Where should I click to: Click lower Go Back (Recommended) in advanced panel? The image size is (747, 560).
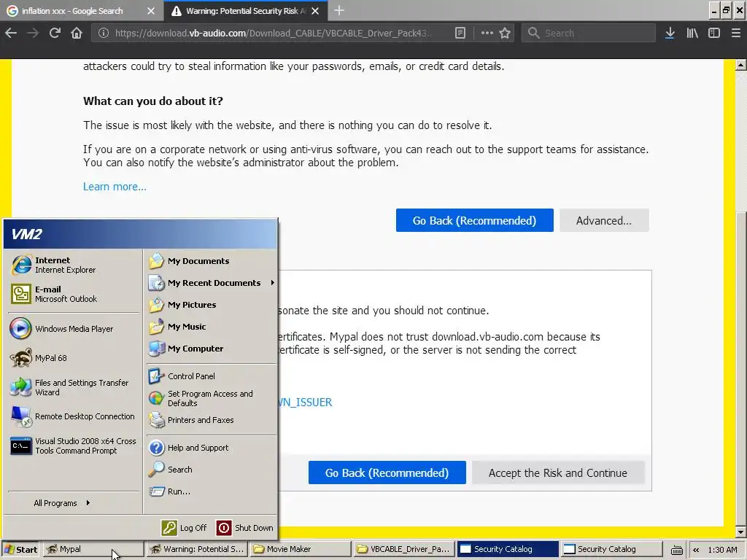point(387,472)
